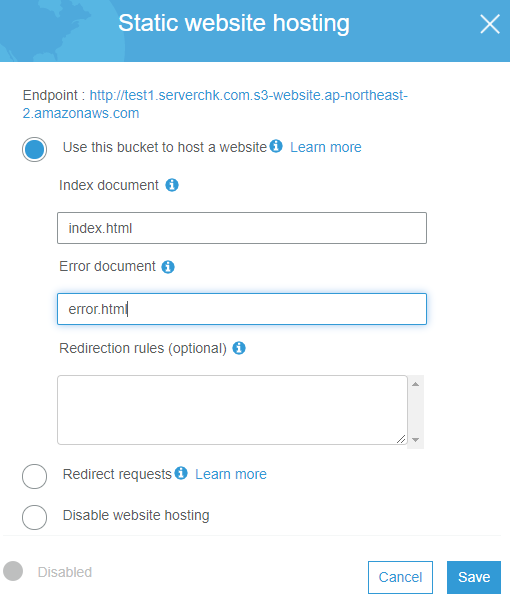
Task: Click the Save button
Action: click(474, 577)
